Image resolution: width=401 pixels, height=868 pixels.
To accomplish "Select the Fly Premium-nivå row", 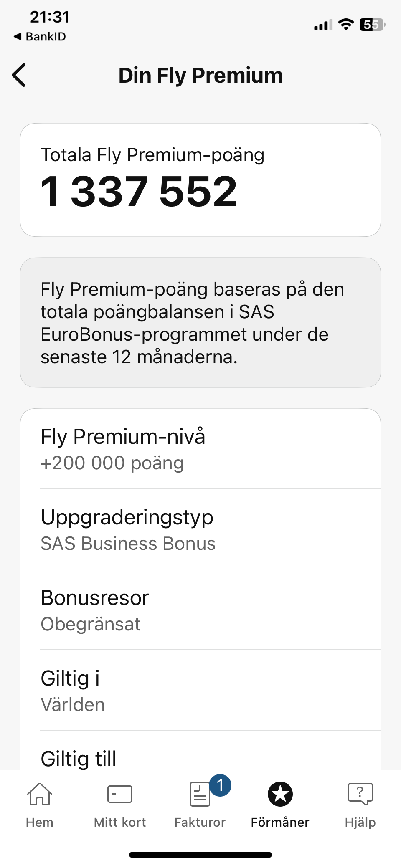I will (x=200, y=449).
